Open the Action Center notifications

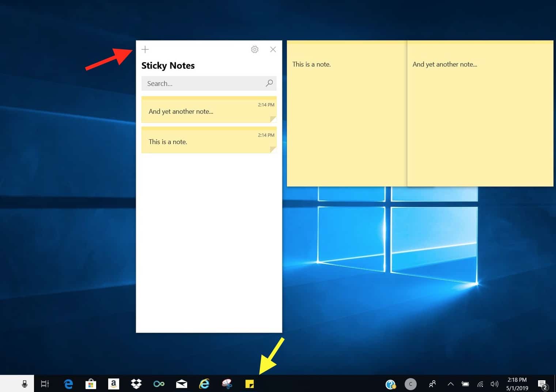542,384
